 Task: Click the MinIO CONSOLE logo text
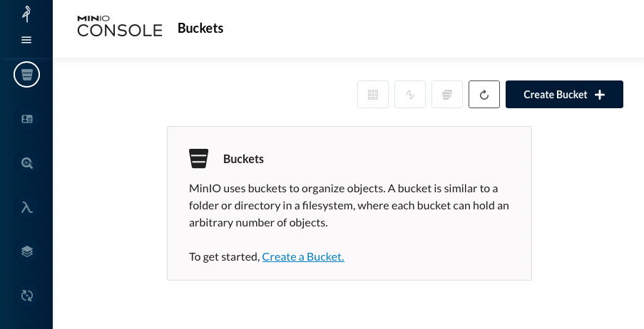pyautogui.click(x=120, y=28)
